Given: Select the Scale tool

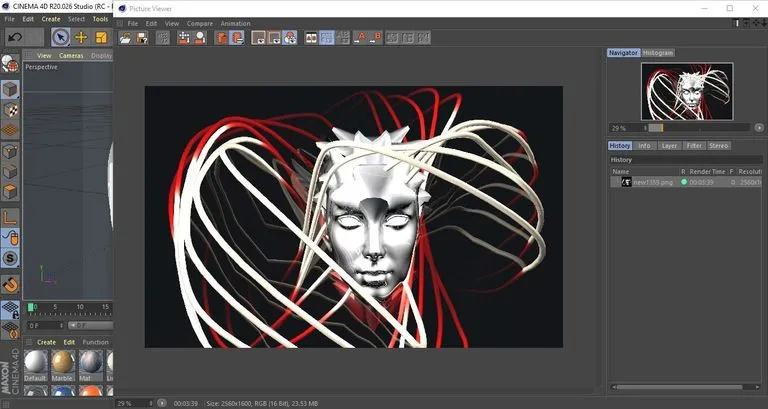Looking at the screenshot, I should click(x=101, y=37).
